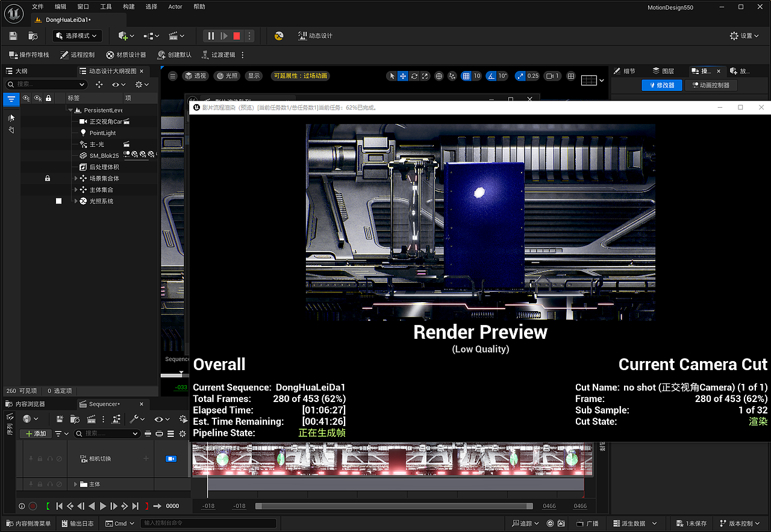Click the 光照 lit view mode button
771x532 pixels.
[x=227, y=76]
